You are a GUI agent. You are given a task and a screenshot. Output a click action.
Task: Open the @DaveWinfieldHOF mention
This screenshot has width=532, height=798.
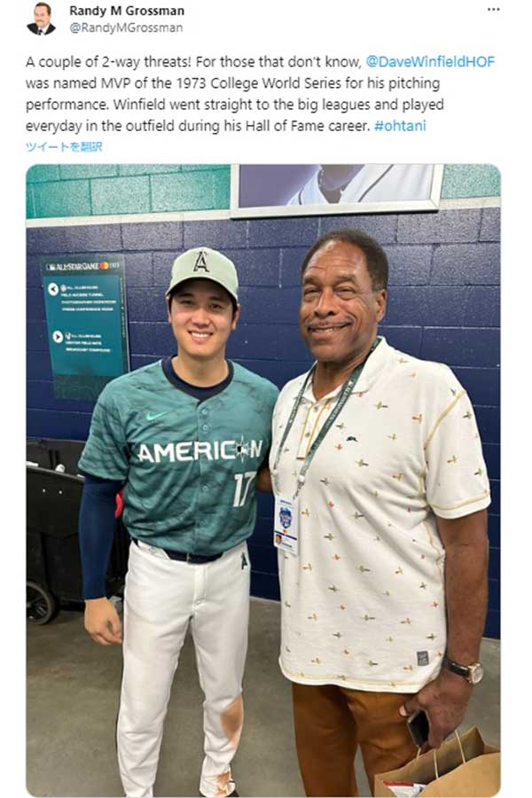click(x=430, y=62)
